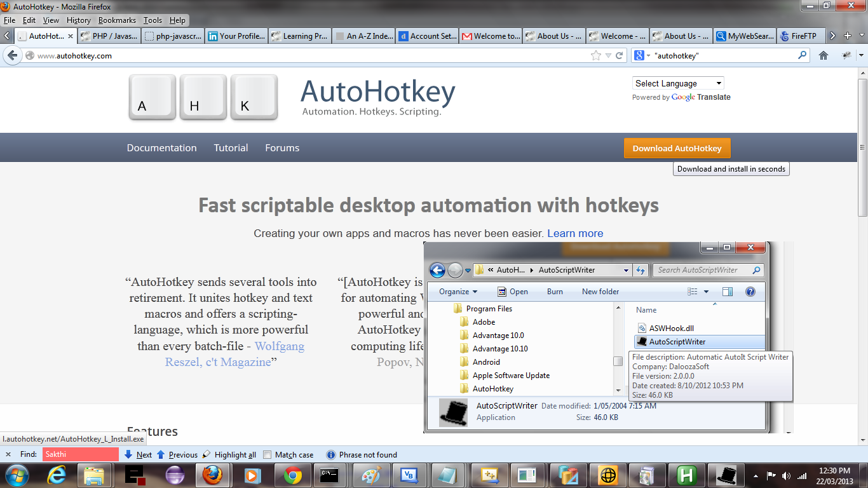The image size is (868, 488).
Task: Switch to the MyWebSearch tab
Action: tap(745, 36)
